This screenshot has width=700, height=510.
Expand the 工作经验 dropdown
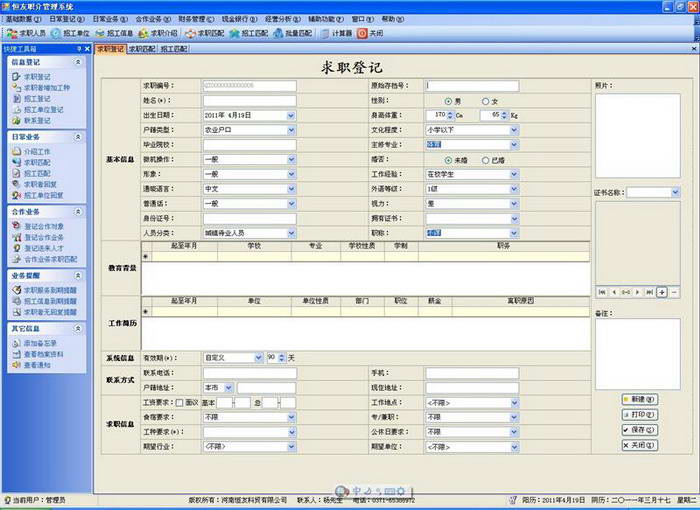click(514, 174)
